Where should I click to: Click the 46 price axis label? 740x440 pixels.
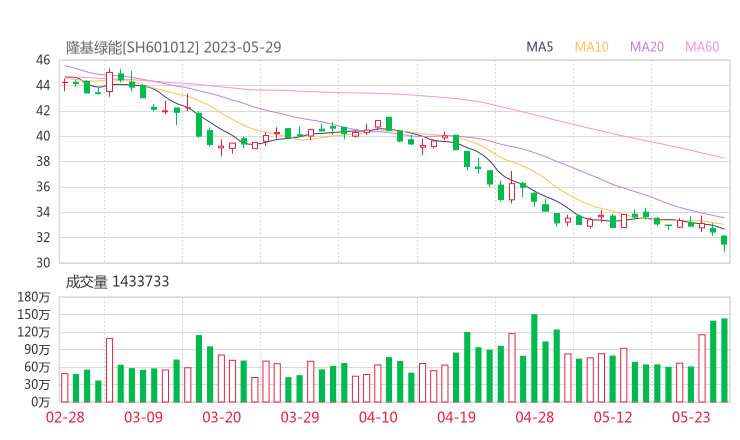point(43,60)
